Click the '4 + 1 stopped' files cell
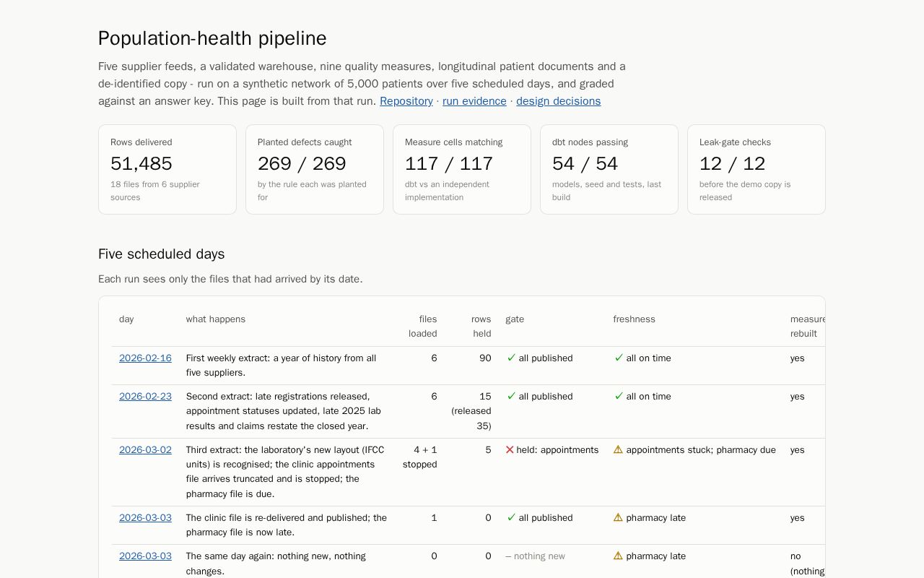 (420, 457)
